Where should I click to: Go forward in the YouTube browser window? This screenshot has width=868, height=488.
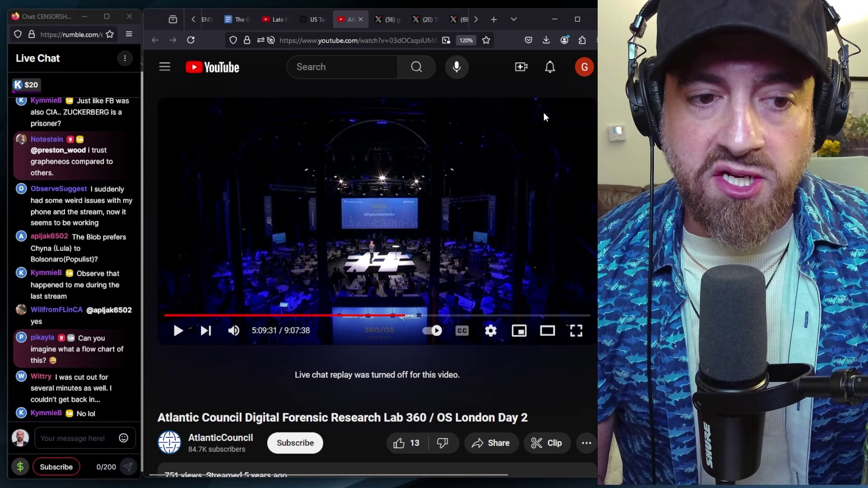[173, 40]
